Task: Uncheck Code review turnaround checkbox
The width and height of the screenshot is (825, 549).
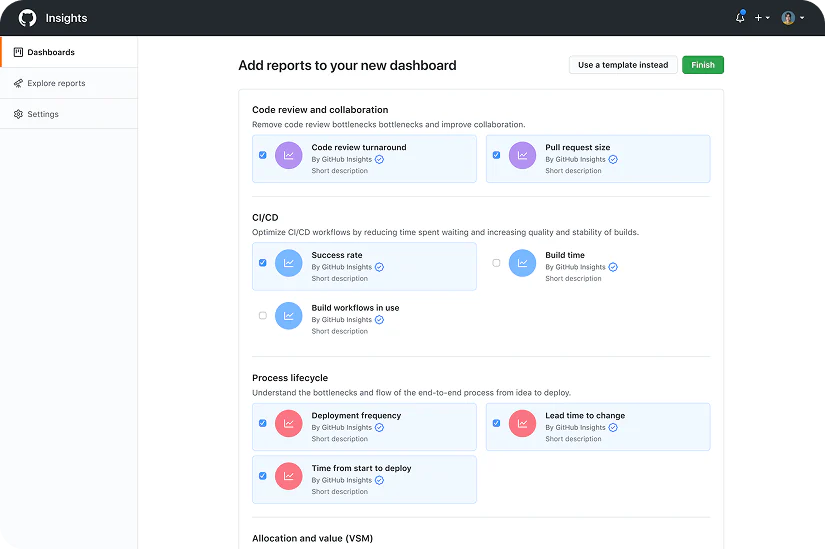Action: pos(263,155)
